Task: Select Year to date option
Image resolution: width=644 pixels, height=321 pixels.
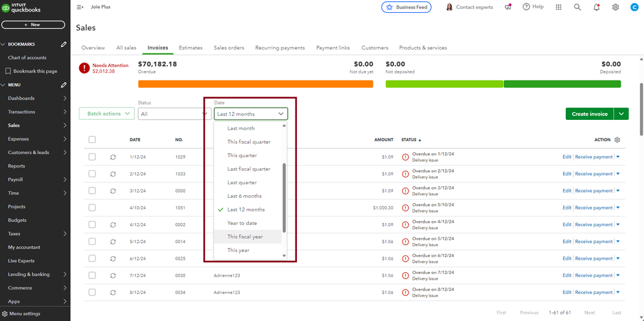Action: coord(248,223)
